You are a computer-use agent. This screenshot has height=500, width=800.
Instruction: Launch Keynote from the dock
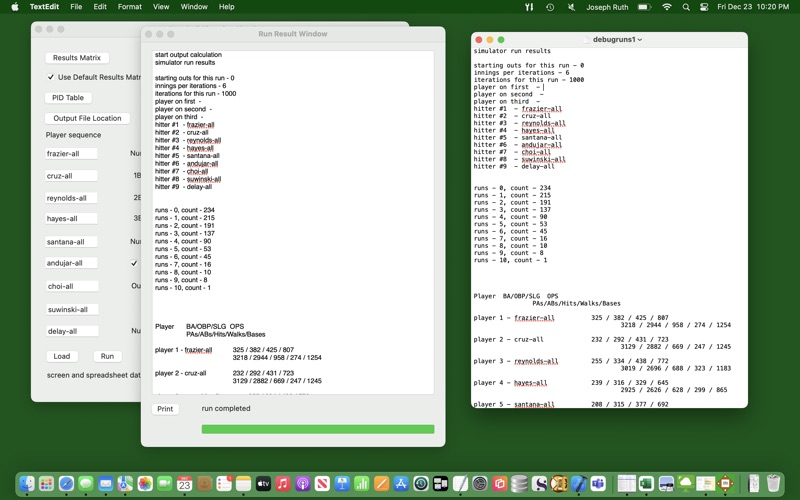coord(342,483)
